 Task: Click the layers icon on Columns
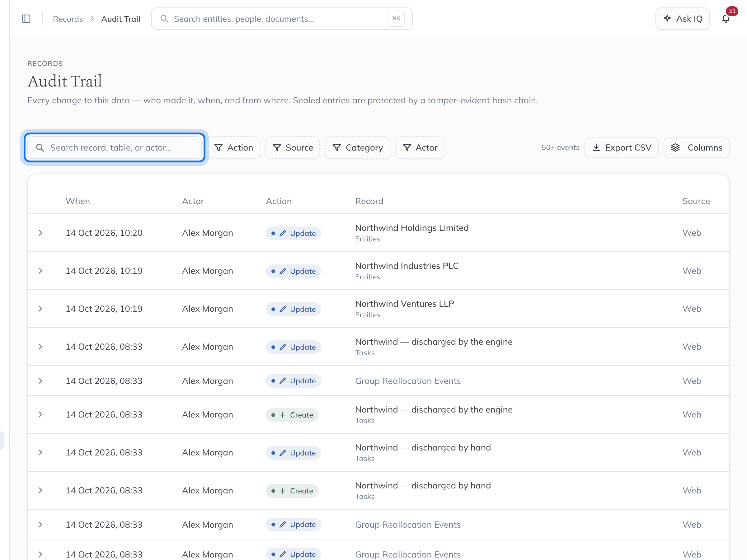click(675, 147)
